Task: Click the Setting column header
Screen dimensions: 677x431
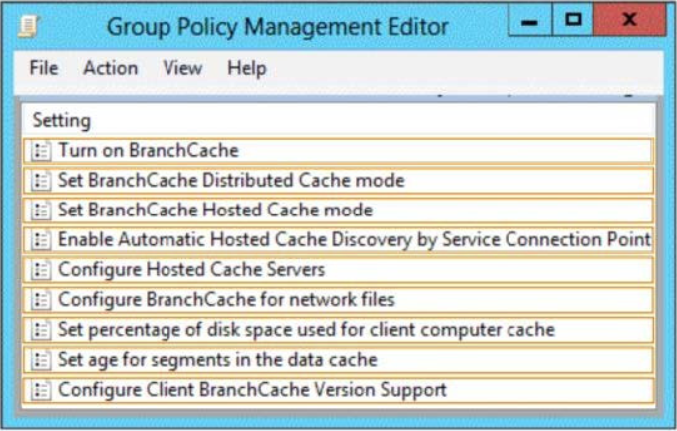Action: point(62,120)
